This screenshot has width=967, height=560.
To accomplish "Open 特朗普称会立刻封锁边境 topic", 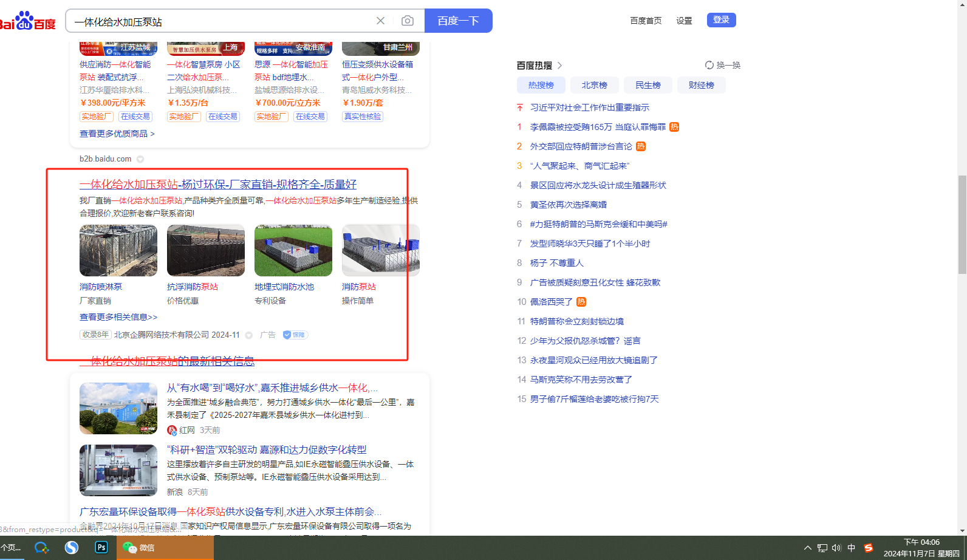I will point(577,321).
